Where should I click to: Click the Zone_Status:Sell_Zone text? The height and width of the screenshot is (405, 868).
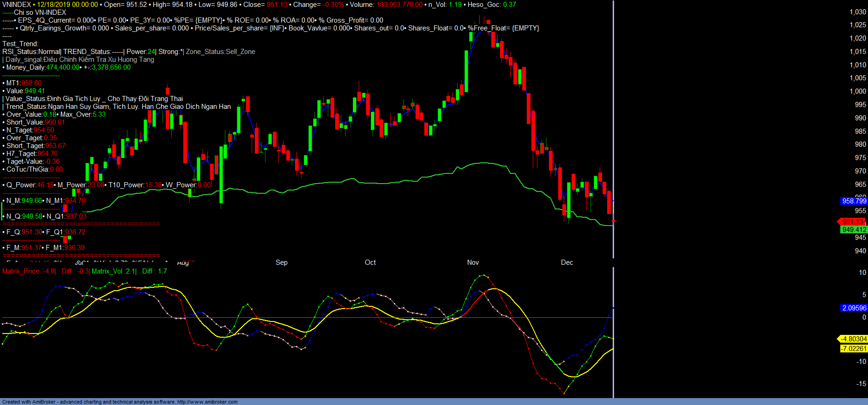tap(220, 52)
